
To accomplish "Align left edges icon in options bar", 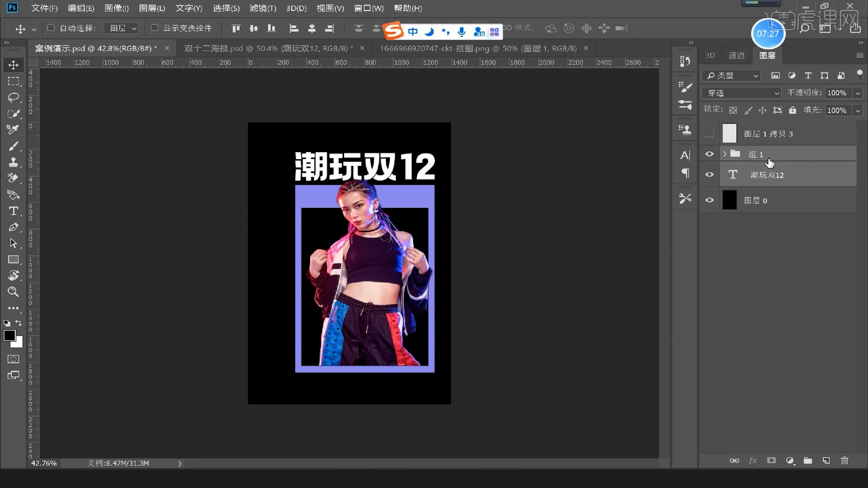I will pyautogui.click(x=294, y=28).
